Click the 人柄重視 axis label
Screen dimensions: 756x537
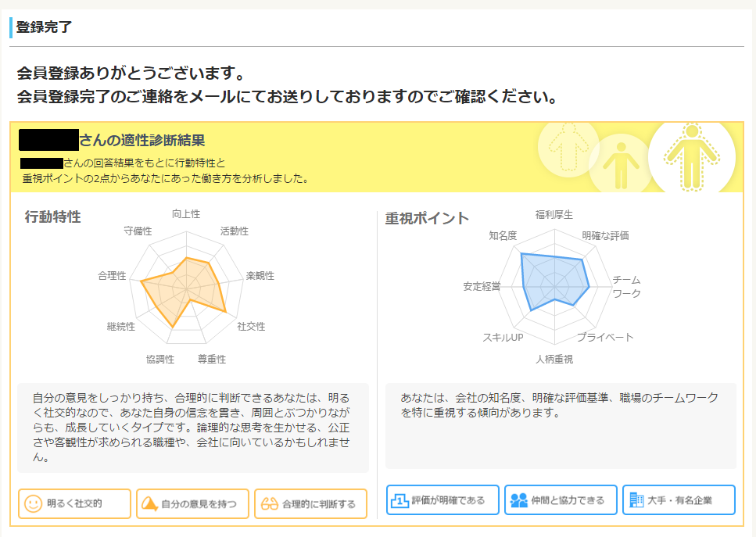pyautogui.click(x=554, y=359)
